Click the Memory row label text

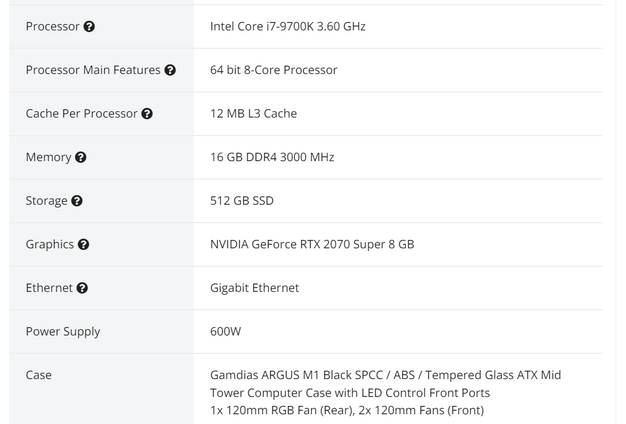click(48, 157)
